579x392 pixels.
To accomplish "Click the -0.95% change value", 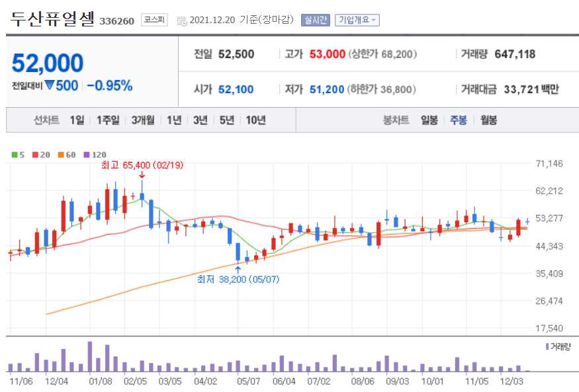I will click(x=110, y=85).
